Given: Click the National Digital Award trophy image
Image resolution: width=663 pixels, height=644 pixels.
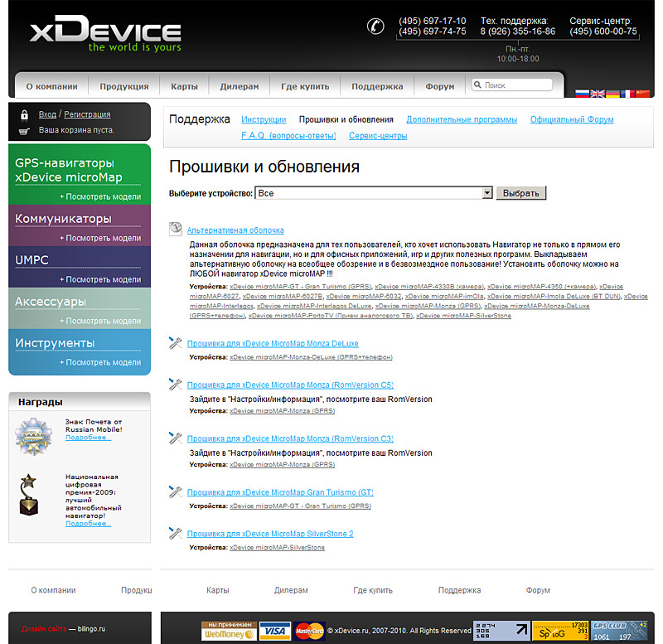Looking at the screenshot, I should pos(29,495).
